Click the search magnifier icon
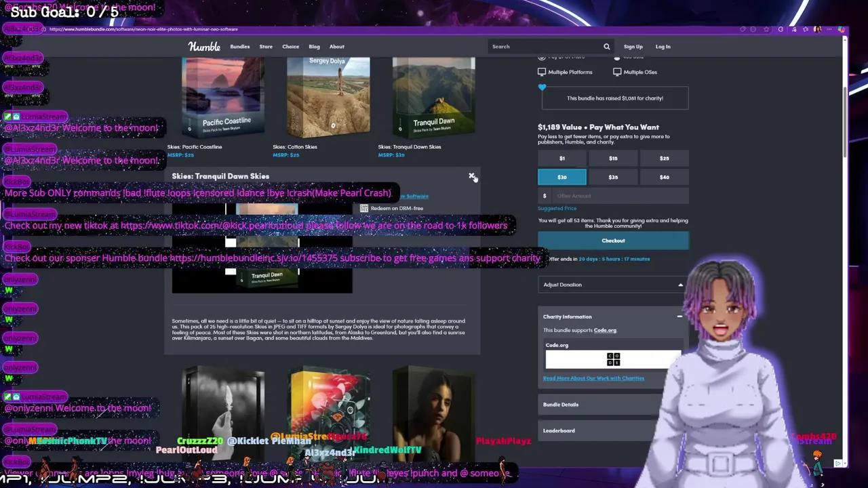Screen dimensions: 868x488 coord(607,47)
